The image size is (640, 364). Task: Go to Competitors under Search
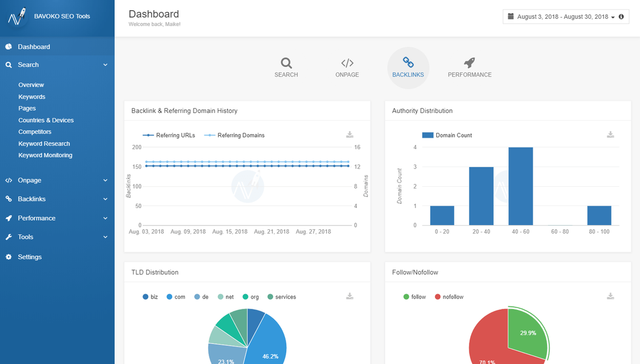click(35, 132)
